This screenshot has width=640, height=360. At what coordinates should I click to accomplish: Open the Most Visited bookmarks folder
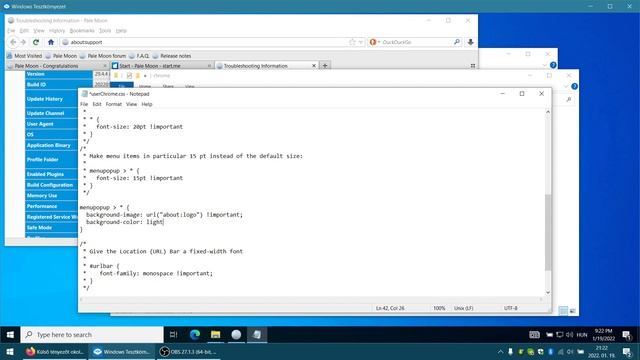(x=24, y=56)
